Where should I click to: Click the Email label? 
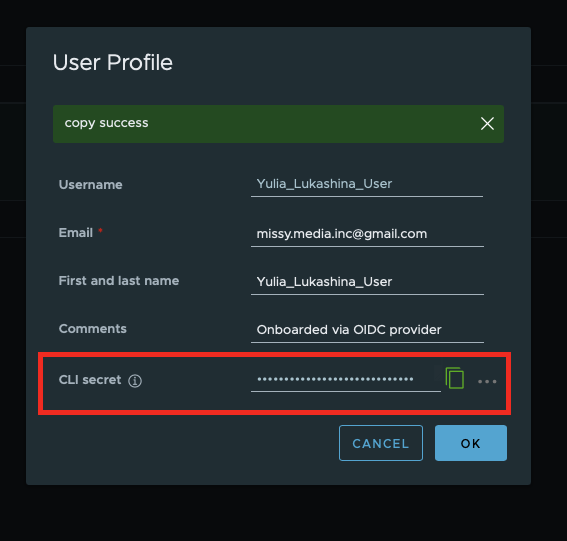[x=76, y=233]
